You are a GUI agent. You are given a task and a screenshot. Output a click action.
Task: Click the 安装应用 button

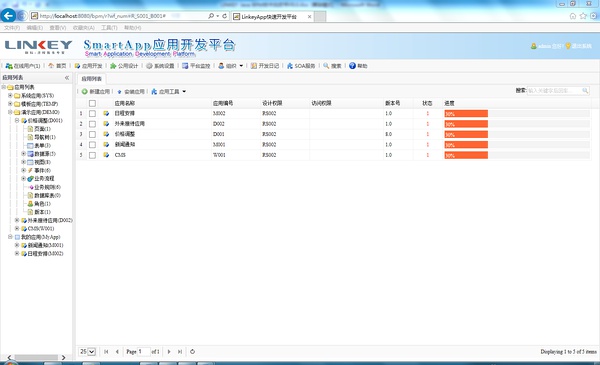point(130,91)
